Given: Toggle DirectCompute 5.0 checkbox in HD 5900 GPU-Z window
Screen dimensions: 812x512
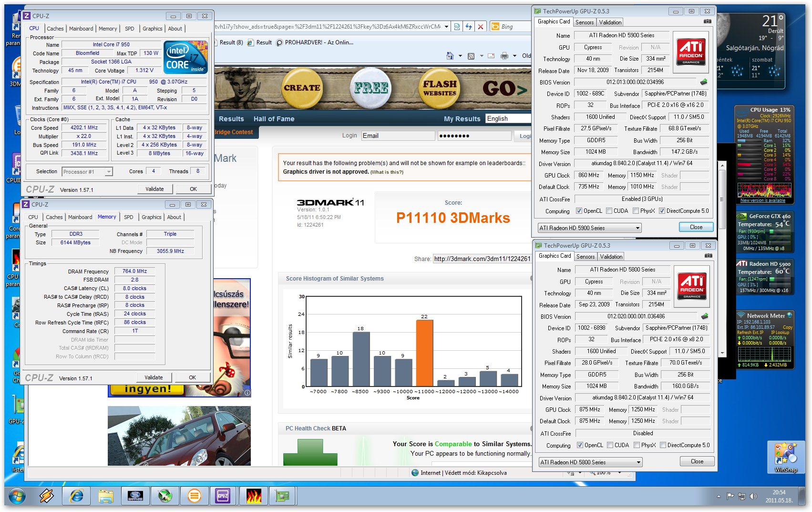Looking at the screenshot, I should pyautogui.click(x=662, y=211).
